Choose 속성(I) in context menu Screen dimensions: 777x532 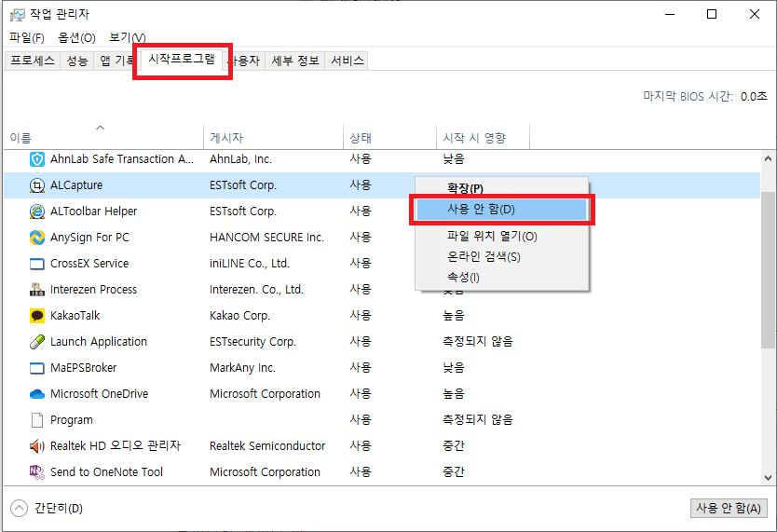point(502,278)
